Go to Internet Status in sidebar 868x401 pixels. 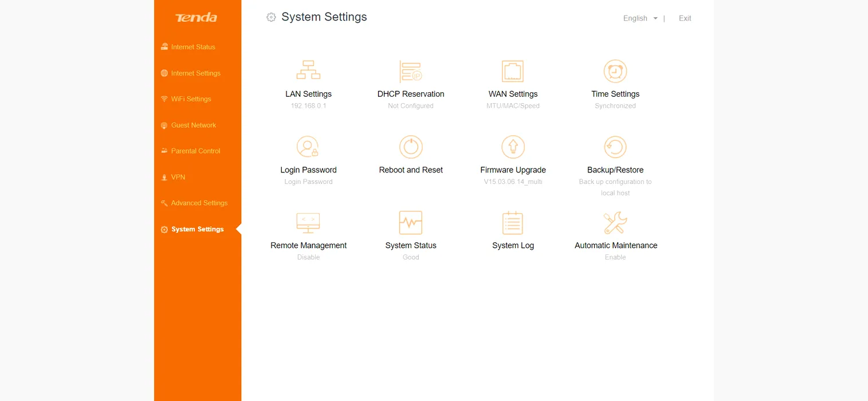tap(193, 47)
